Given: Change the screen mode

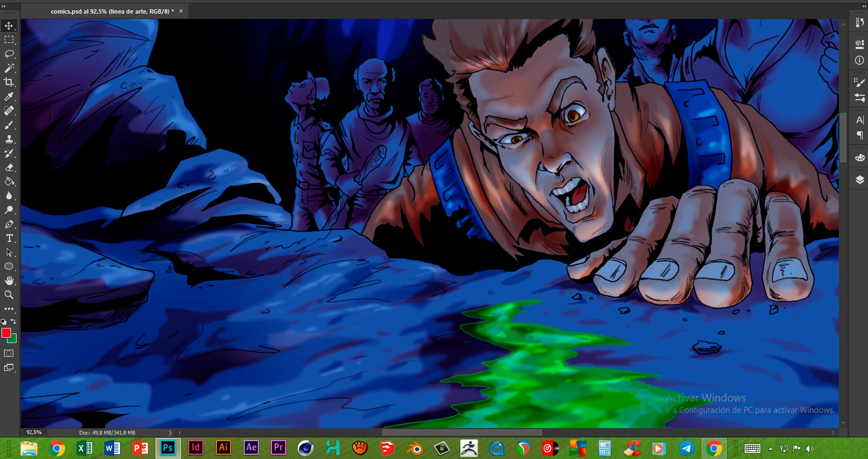Looking at the screenshot, I should (9, 368).
